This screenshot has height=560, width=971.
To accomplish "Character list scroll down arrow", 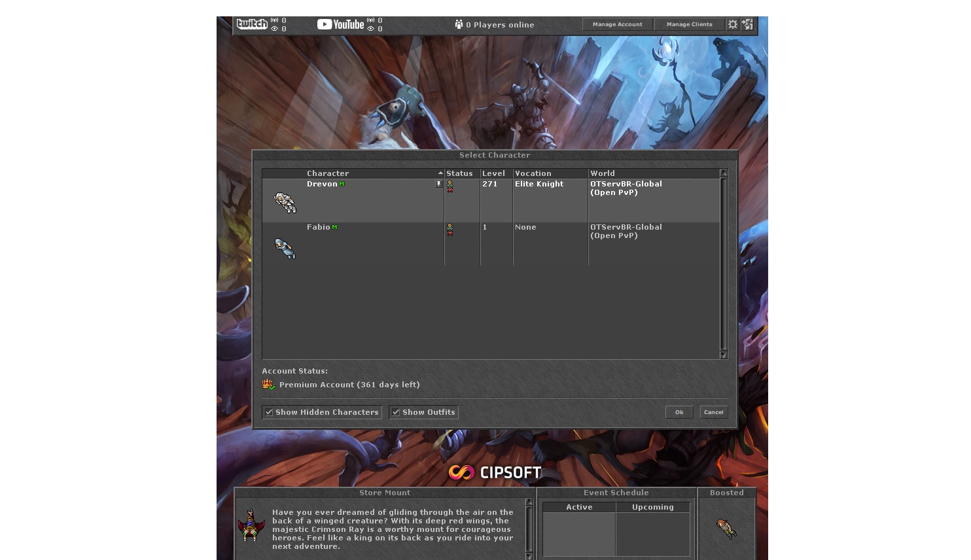I will (x=724, y=355).
